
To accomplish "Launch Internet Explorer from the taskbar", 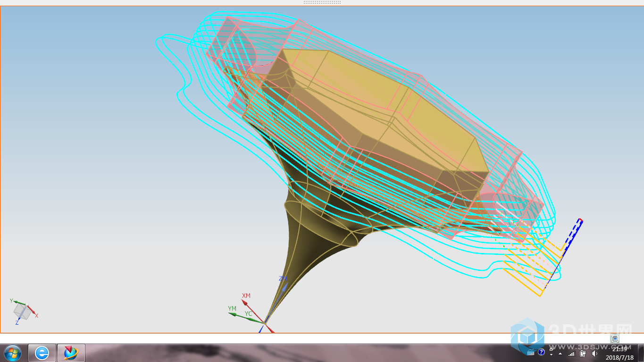I will 42,353.
